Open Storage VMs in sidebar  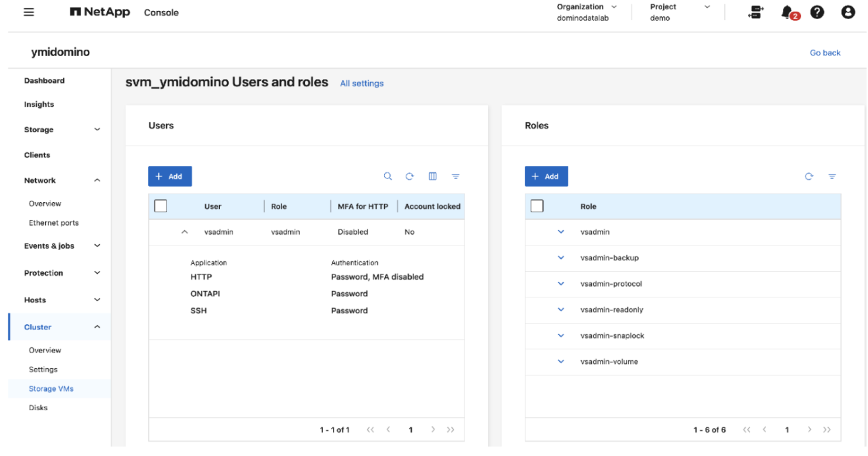pos(51,389)
